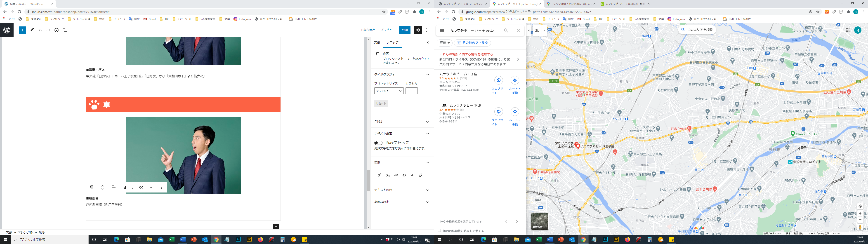Apply inline code formatting in sidebar

pyautogui.click(x=404, y=175)
